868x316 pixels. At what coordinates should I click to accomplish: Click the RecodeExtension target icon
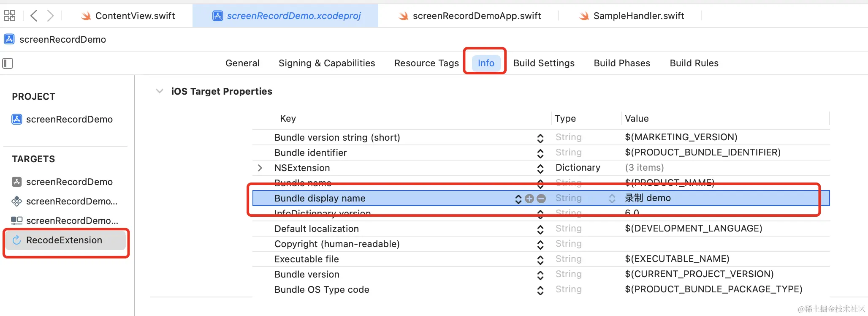(x=16, y=240)
